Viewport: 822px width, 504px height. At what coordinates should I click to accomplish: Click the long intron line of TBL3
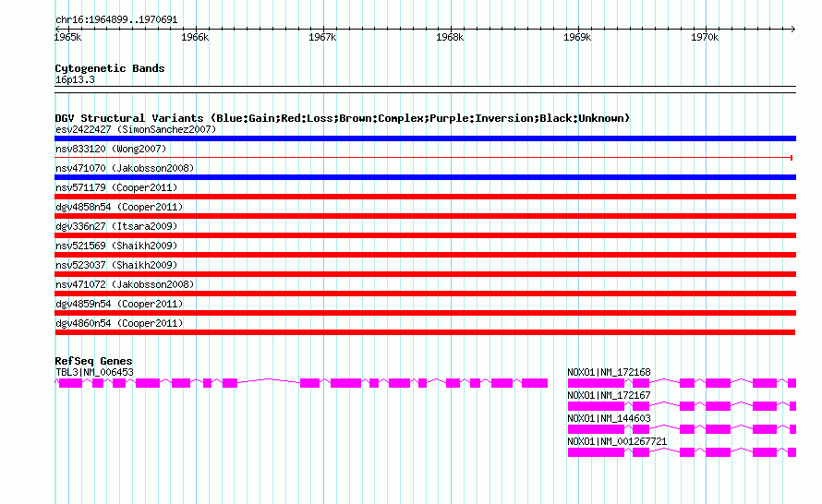pos(269,380)
